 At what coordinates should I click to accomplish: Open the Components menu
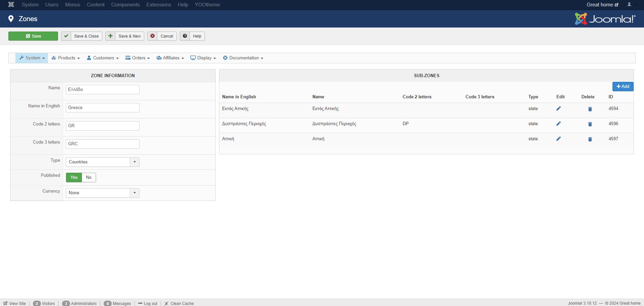(x=125, y=5)
